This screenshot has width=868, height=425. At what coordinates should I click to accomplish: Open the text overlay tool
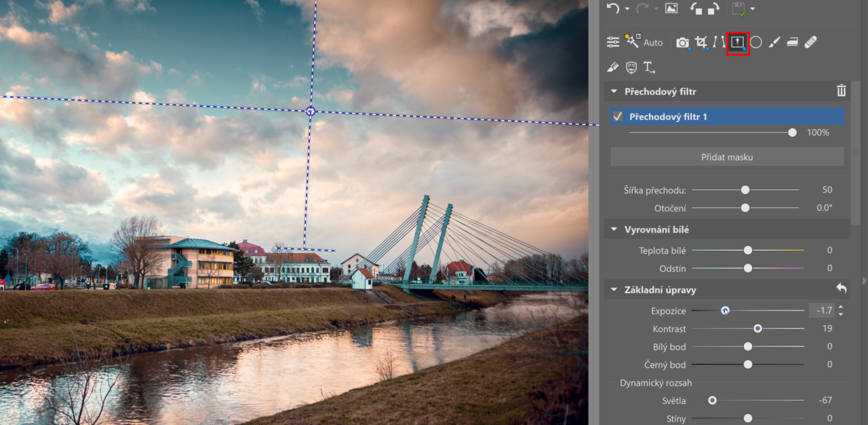point(649,67)
